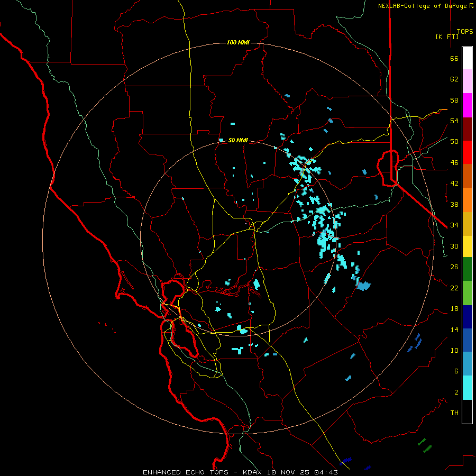Click the "66" legend value

point(454,59)
